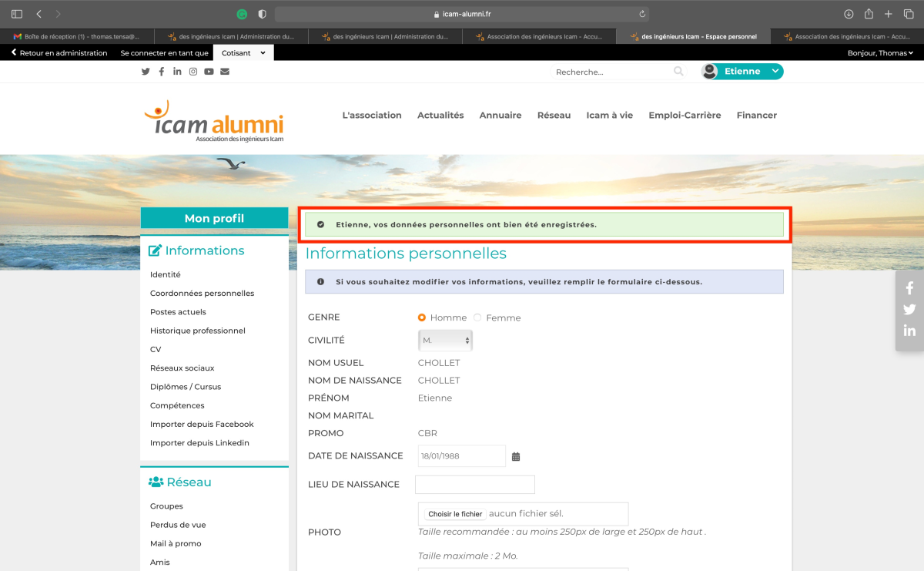Viewport: 924px width, 571px height.
Task: Open the Instagram icon in header
Action: [x=193, y=72]
